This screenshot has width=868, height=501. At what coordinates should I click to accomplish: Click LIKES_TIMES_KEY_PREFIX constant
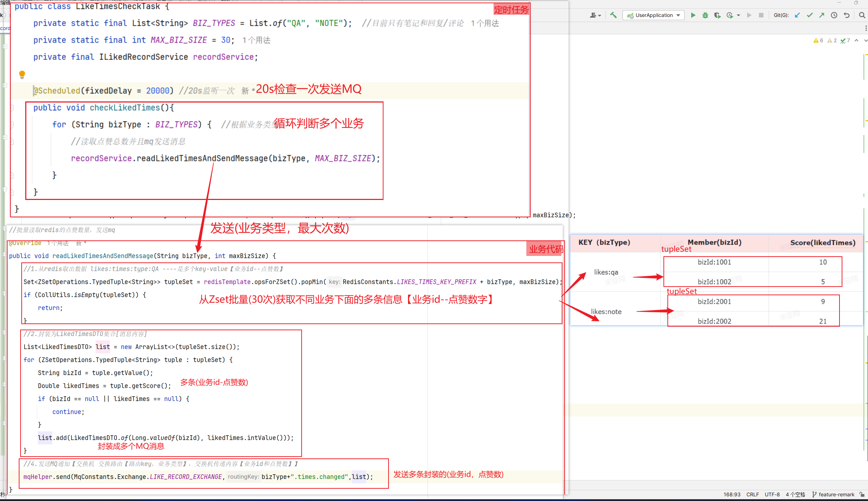click(437, 282)
